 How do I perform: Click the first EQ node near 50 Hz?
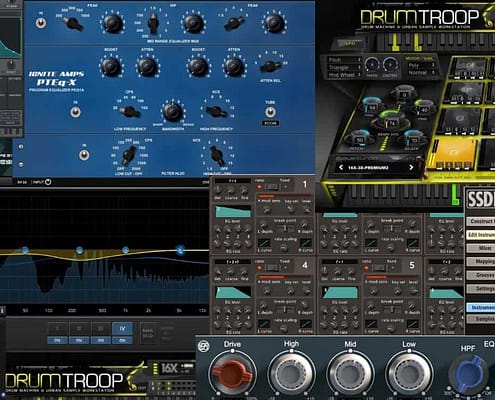point(25,250)
